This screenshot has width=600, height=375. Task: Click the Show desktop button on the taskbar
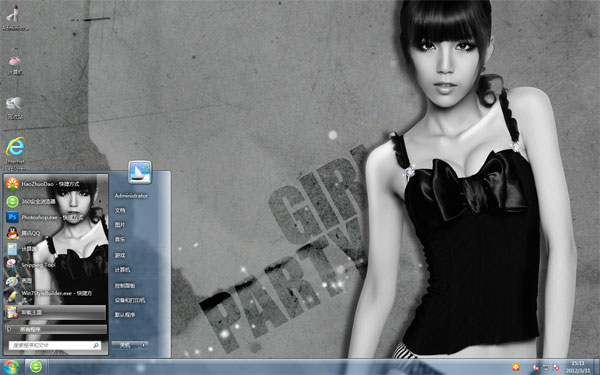[596, 367]
